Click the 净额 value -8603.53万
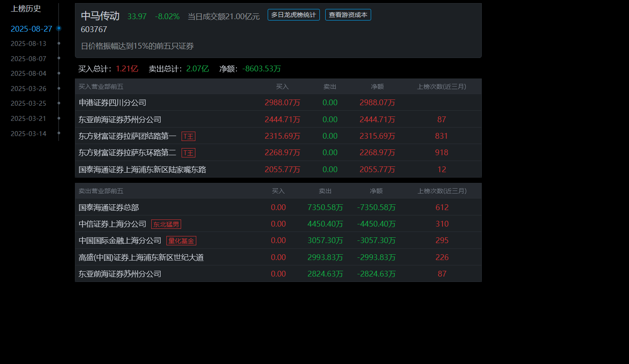This screenshot has width=629, height=364. 261,69
